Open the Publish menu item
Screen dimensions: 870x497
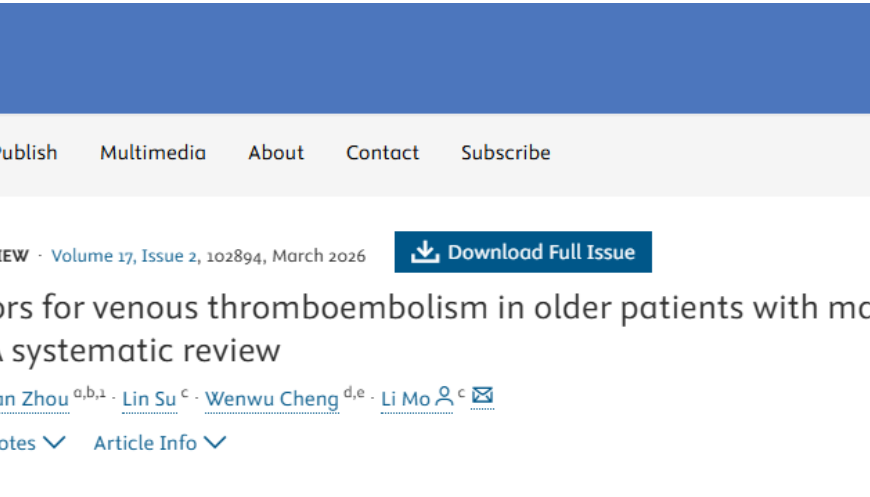[x=28, y=153]
